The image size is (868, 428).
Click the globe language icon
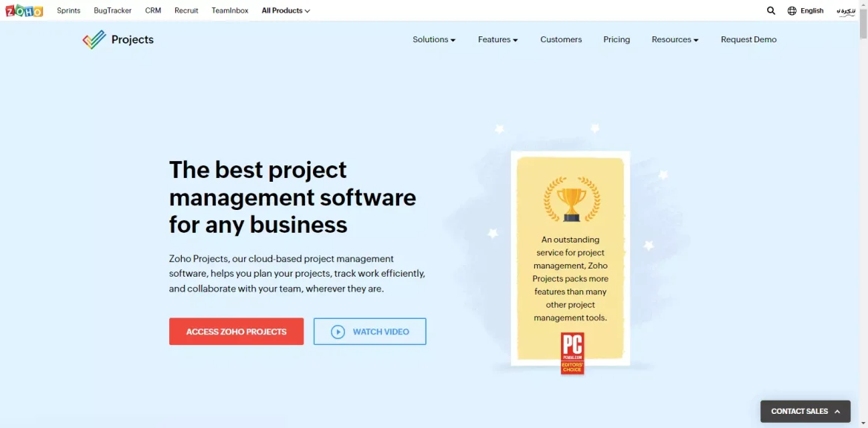[792, 10]
